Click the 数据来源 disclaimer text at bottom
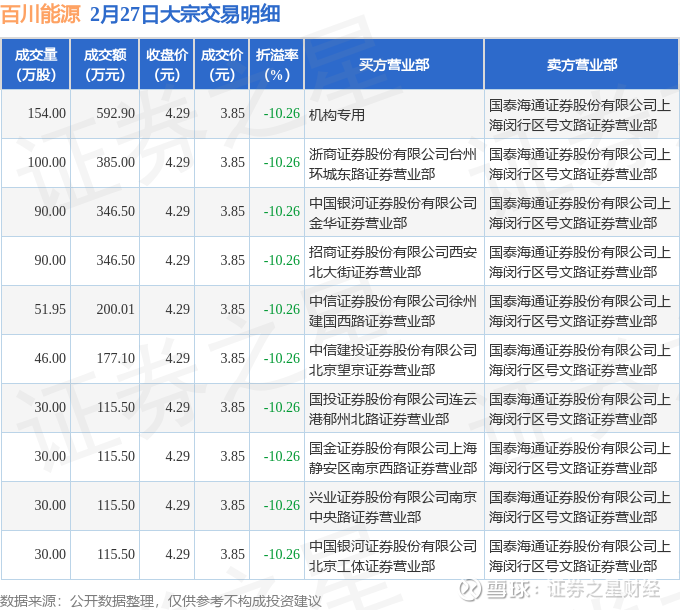Screen dimensions: 680x610 161,601
